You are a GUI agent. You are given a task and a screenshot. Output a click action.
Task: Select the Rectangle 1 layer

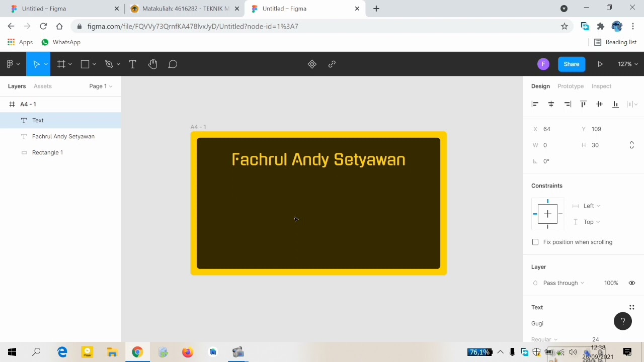(47, 152)
